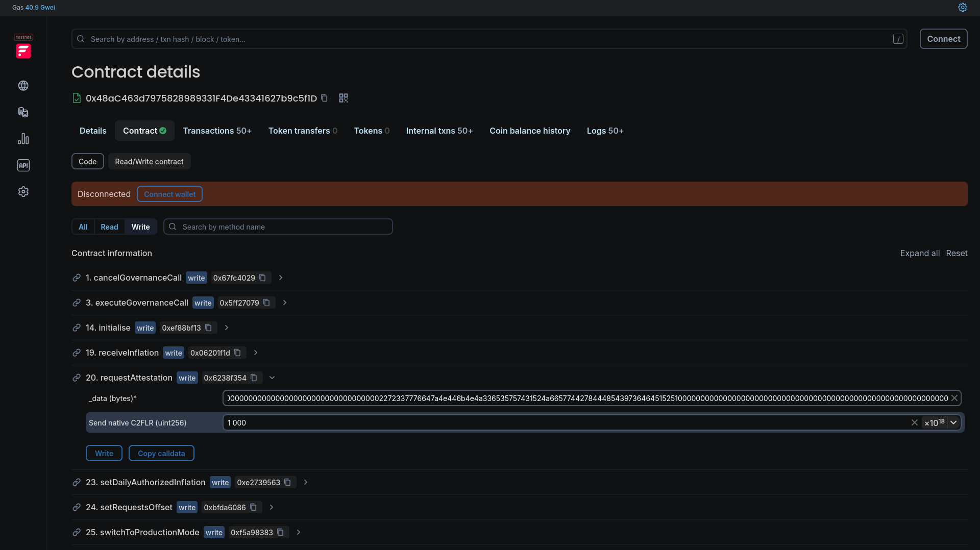Click the Connect wallet button
Image resolution: width=980 pixels, height=550 pixels.
click(169, 194)
